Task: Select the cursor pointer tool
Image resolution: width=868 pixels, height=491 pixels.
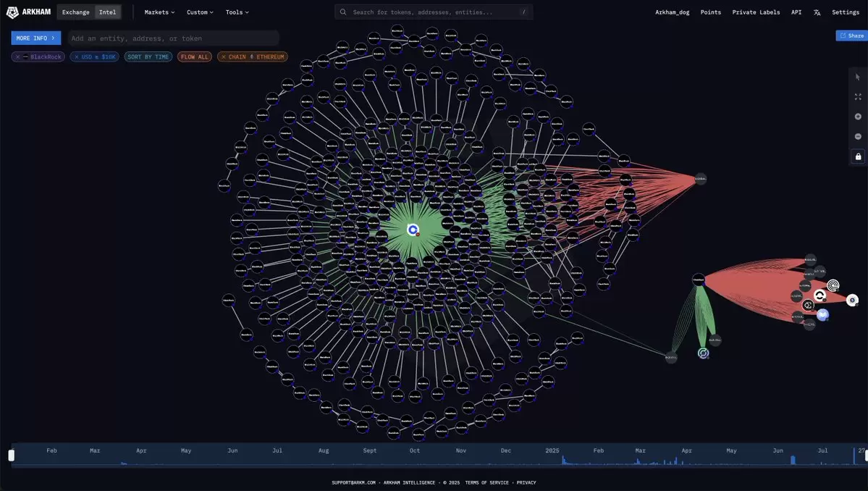Action: point(857,77)
